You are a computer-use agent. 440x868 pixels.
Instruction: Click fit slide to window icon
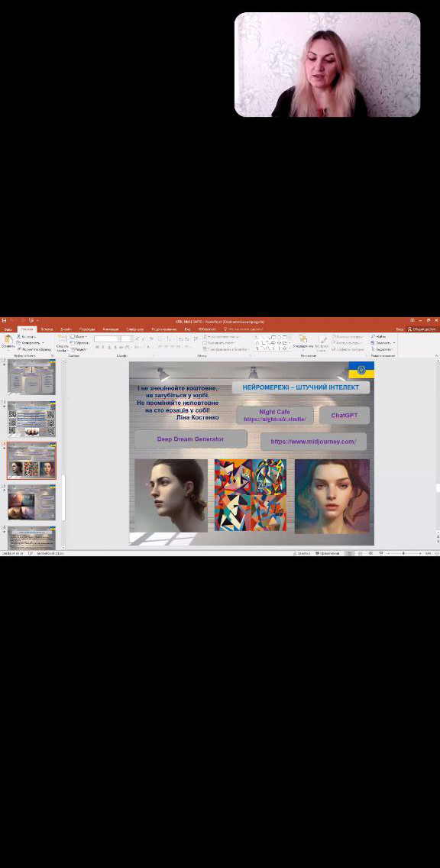click(436, 553)
